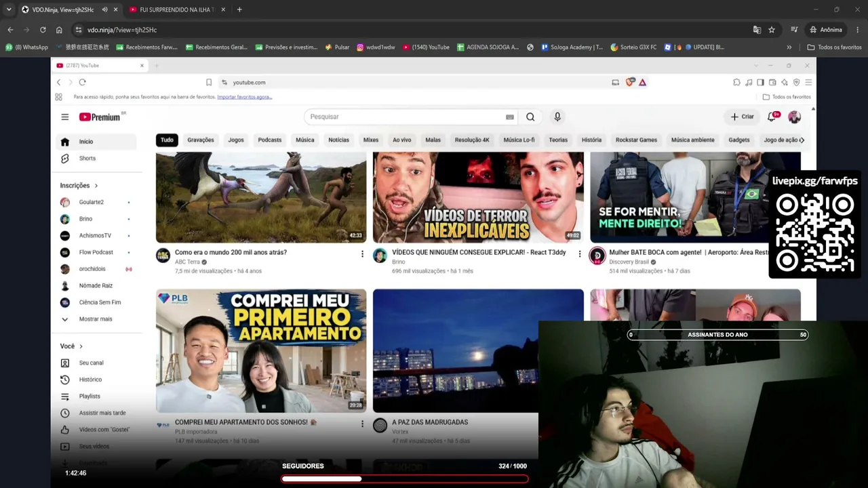The image size is (868, 488).
Task: Show more category chips with right arrow
Action: point(802,140)
